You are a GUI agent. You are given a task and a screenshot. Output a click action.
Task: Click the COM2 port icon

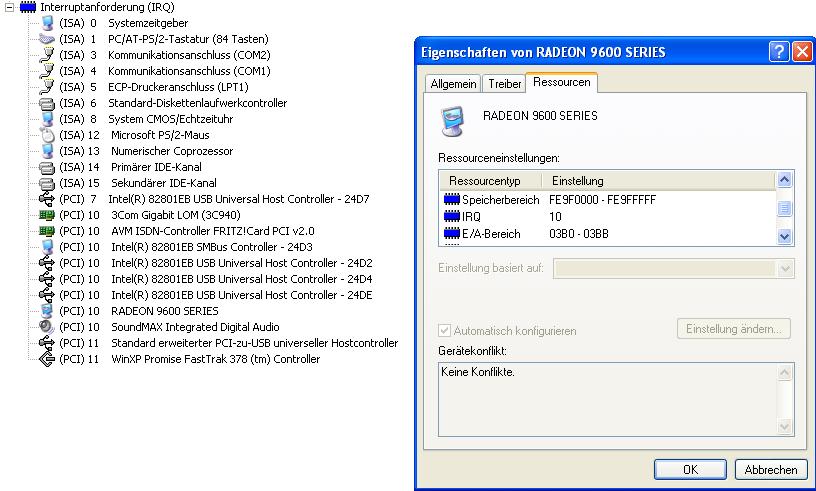click(47, 55)
